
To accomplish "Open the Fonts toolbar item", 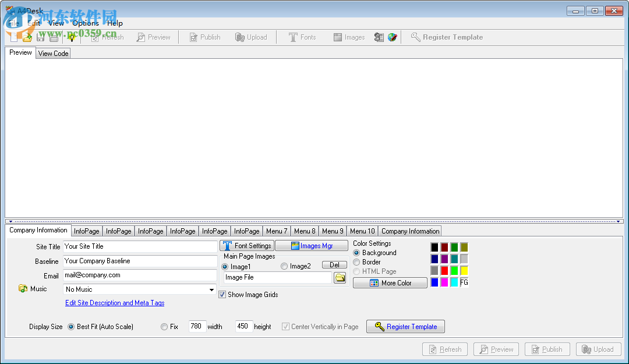I will (302, 37).
